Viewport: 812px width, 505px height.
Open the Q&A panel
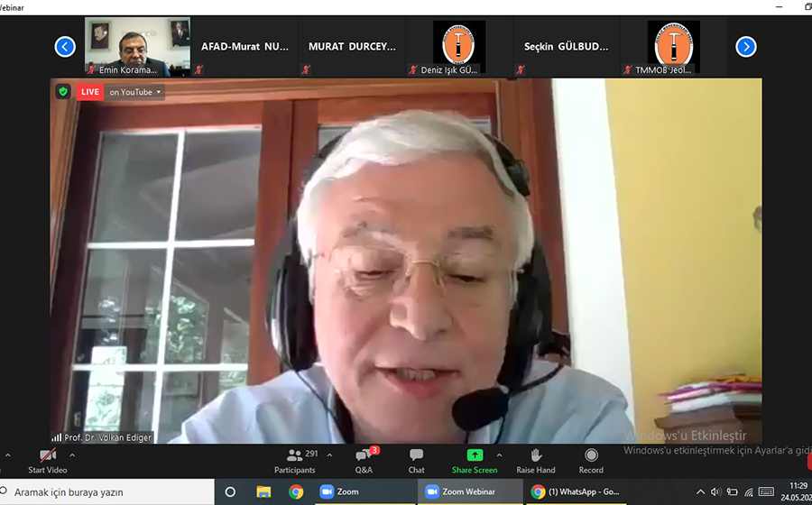364,462
